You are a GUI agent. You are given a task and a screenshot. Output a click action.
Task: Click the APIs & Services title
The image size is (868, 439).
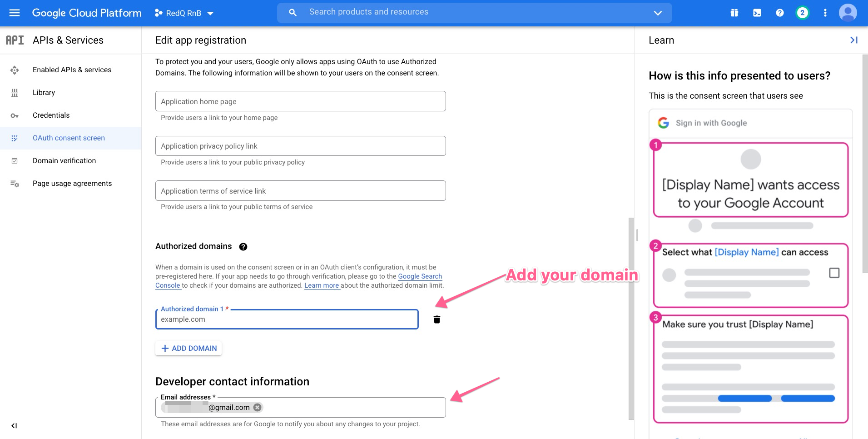tap(68, 40)
